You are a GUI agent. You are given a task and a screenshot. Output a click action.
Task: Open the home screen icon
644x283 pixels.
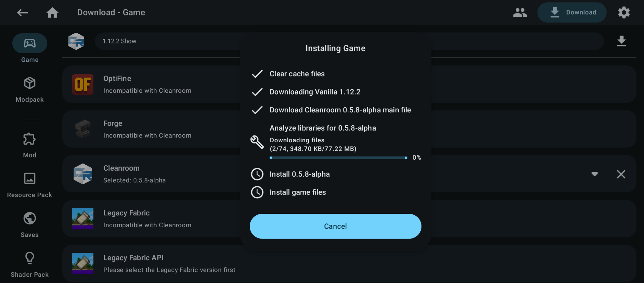[x=53, y=13]
